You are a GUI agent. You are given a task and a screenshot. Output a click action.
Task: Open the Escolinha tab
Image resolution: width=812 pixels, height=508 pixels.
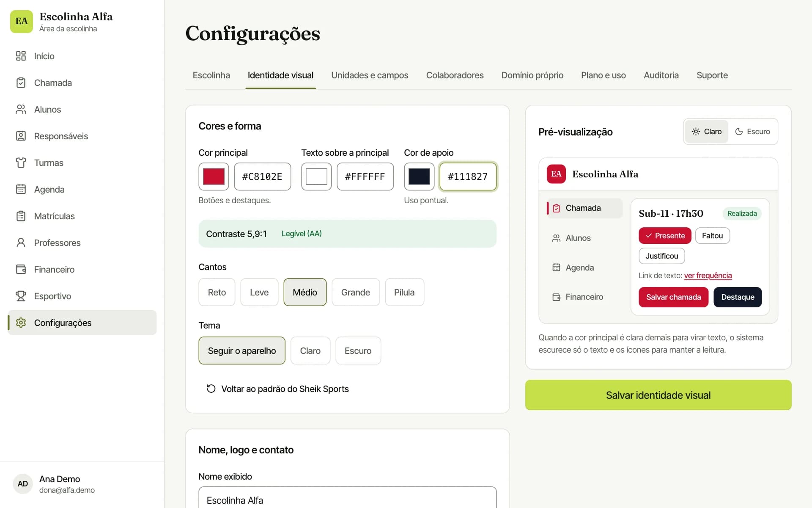click(211, 75)
